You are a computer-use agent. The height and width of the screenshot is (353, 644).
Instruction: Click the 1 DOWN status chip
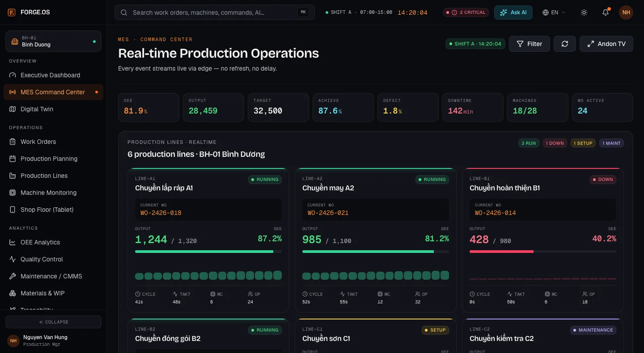pyautogui.click(x=555, y=143)
